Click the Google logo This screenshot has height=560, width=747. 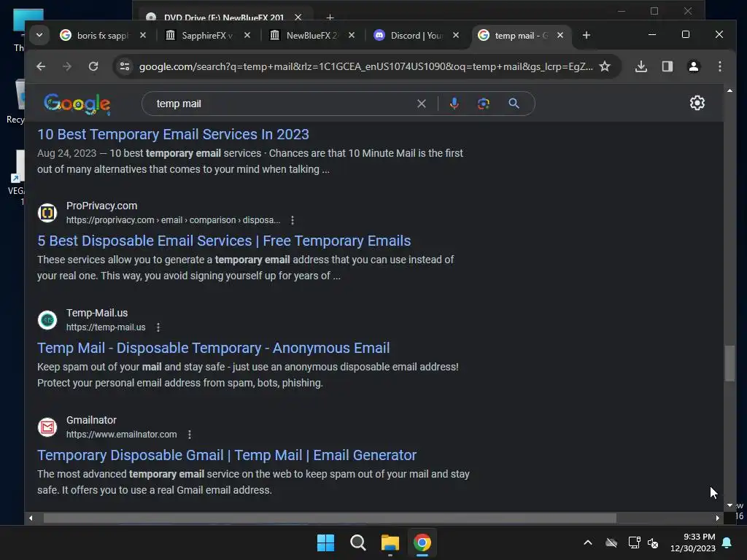[x=77, y=104]
